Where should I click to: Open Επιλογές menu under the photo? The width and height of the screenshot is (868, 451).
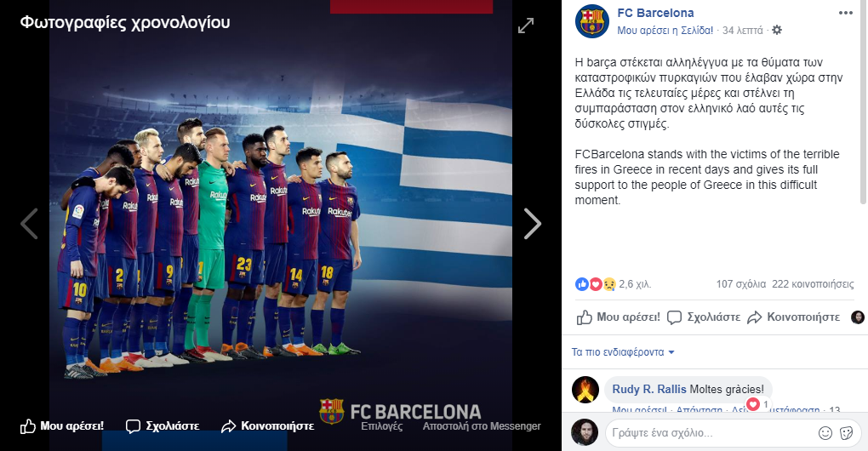[x=381, y=426]
